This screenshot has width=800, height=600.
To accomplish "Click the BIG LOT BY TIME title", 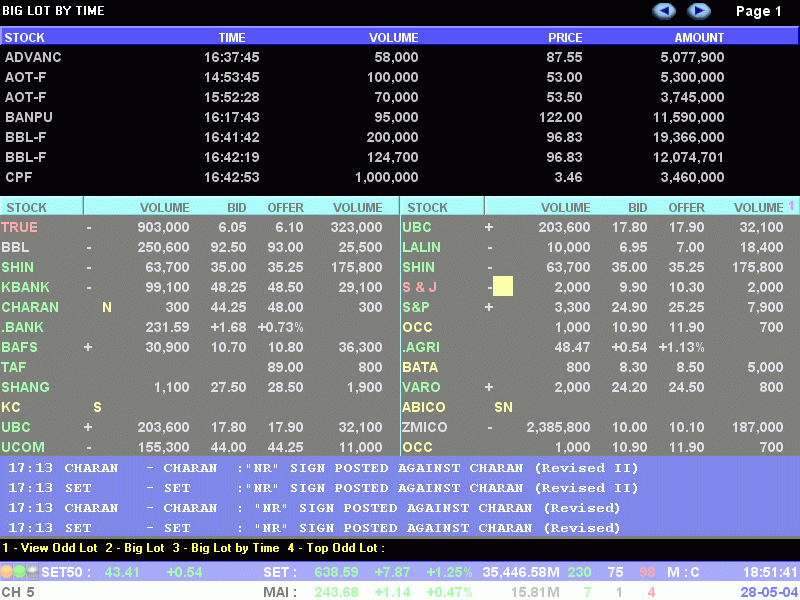I will pos(53,10).
